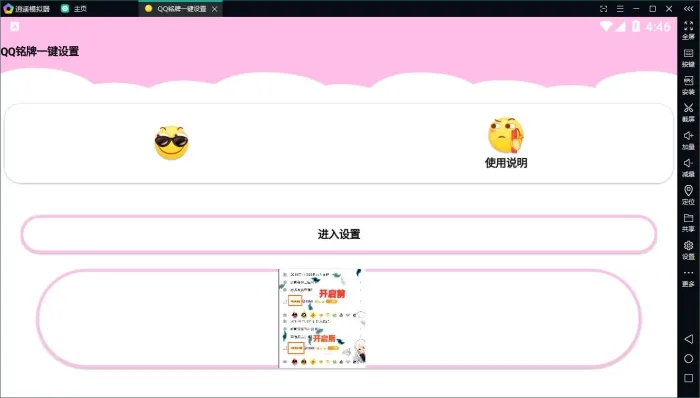The height and width of the screenshot is (398, 700).
Task: Open 按键 keyboard mapping tool
Action: click(x=688, y=58)
